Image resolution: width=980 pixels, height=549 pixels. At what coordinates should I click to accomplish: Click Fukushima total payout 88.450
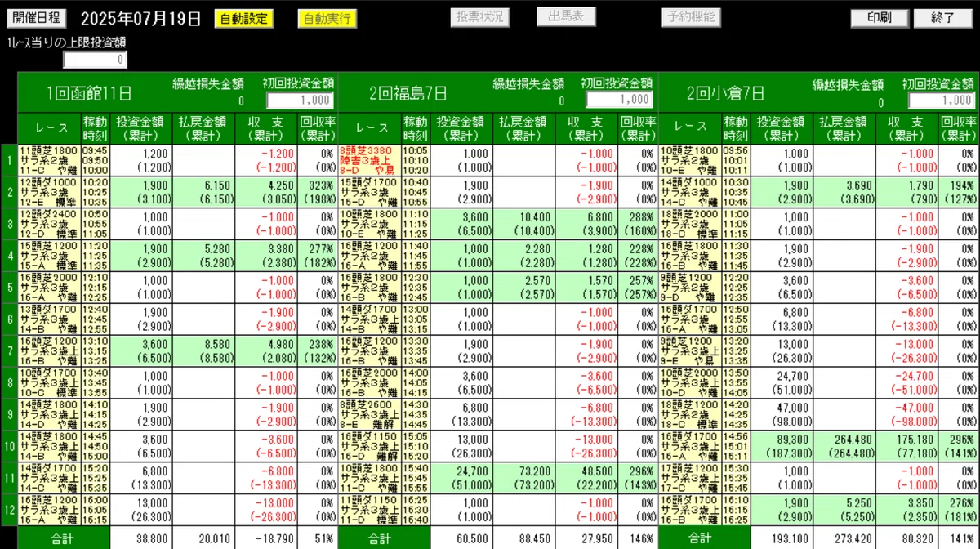(x=523, y=538)
